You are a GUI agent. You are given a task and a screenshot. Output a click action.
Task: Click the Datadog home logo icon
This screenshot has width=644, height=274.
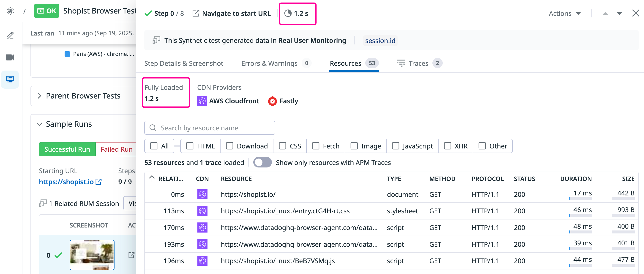(x=10, y=11)
